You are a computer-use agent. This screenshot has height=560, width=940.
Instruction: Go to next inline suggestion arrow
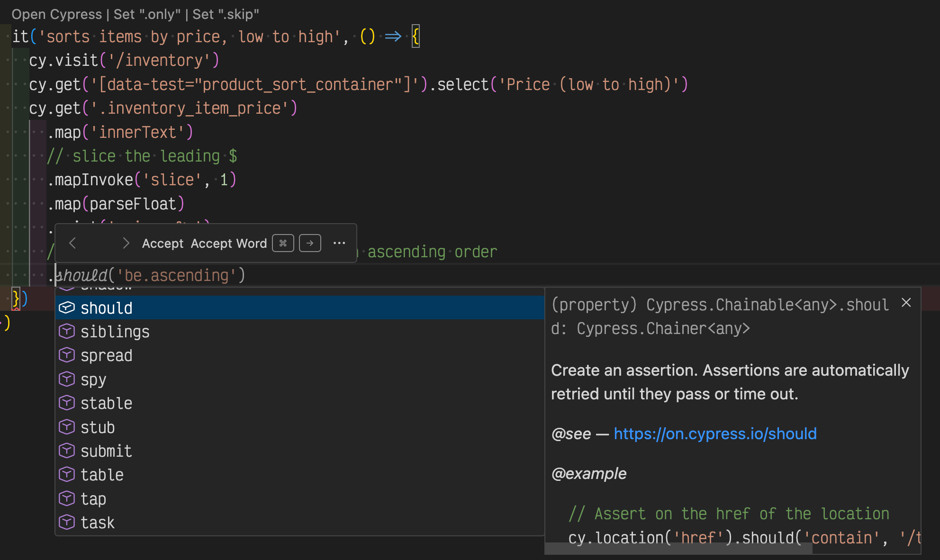click(x=126, y=244)
